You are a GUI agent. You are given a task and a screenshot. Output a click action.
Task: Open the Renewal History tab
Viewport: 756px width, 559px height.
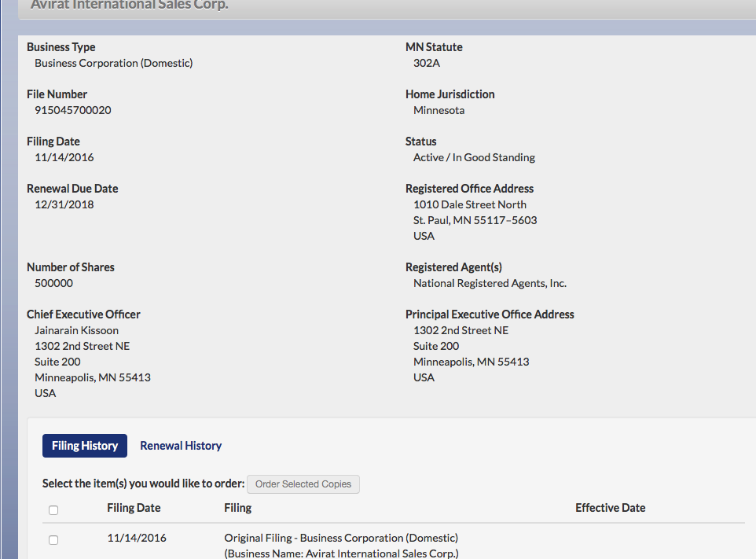pos(181,446)
